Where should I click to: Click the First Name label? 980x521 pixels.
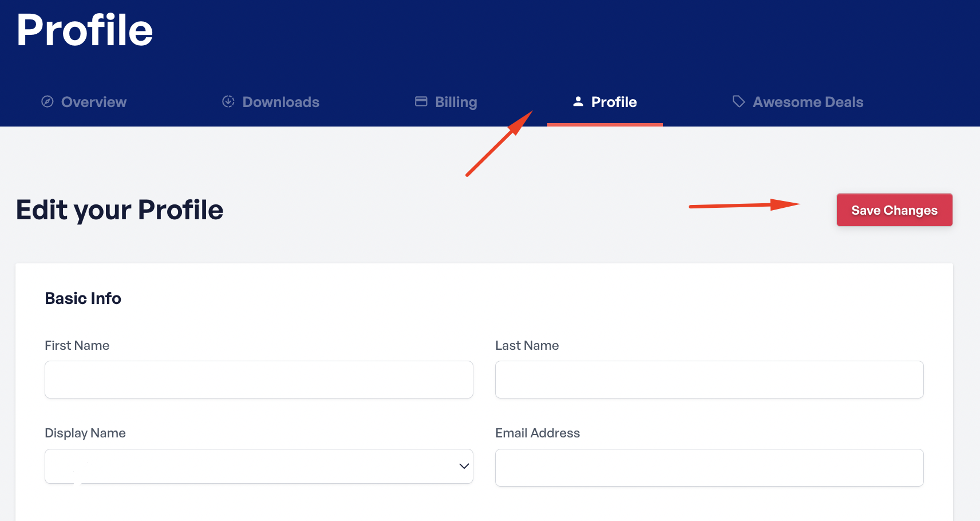[77, 346]
